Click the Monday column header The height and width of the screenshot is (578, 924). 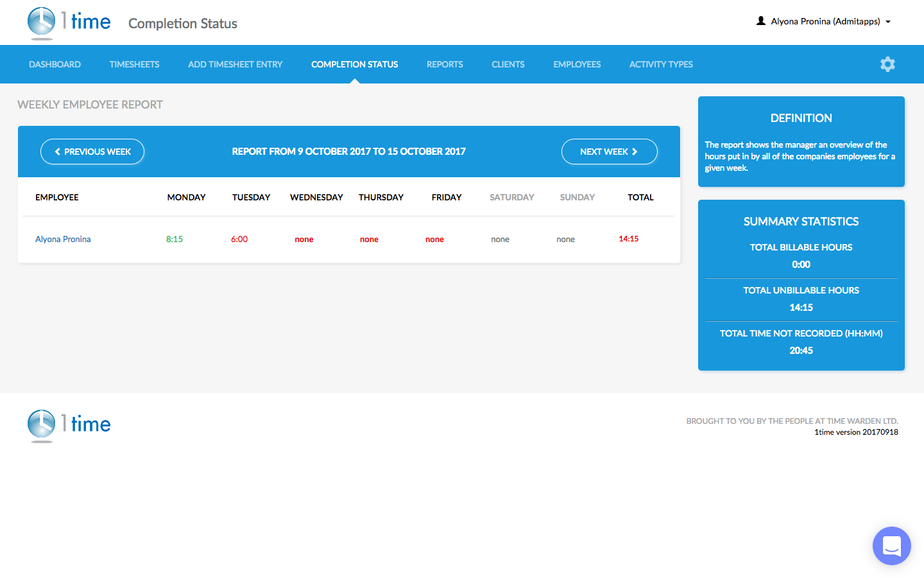(x=187, y=197)
